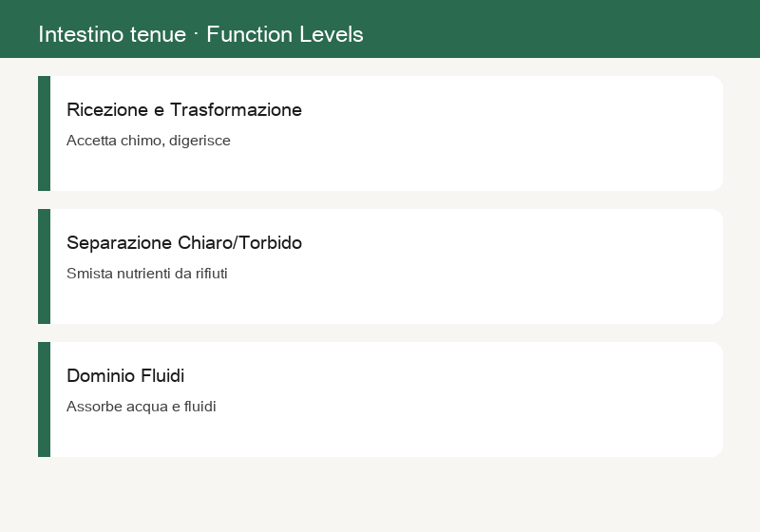Click the word "Fluidi" in third card title
Viewport: 760px width, 532px height.
tap(162, 376)
